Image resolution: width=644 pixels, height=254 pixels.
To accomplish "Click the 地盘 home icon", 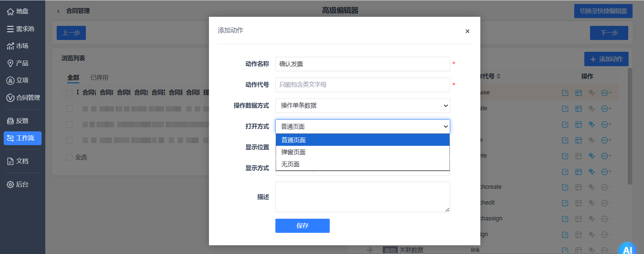I will coord(10,11).
